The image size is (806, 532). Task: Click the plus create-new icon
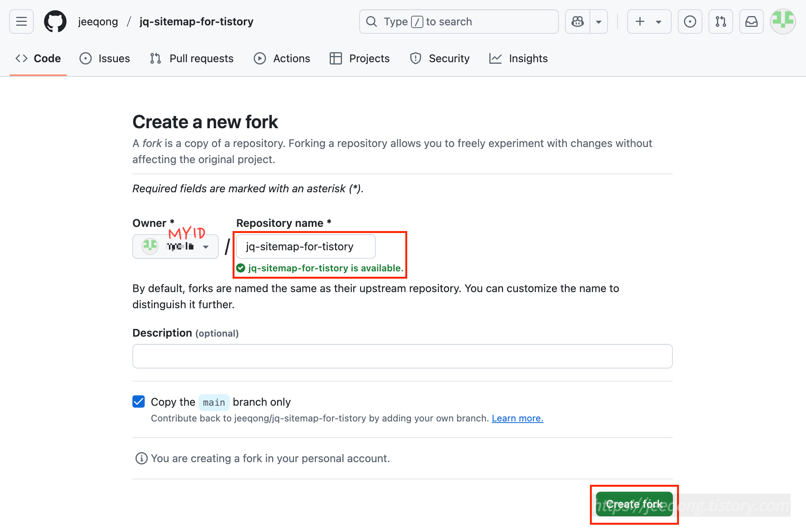(x=640, y=21)
